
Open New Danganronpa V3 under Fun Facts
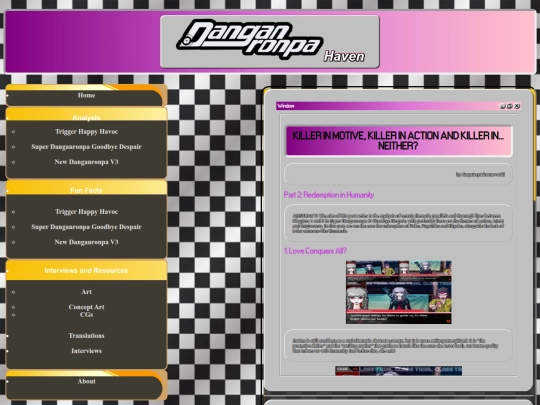[x=86, y=242]
